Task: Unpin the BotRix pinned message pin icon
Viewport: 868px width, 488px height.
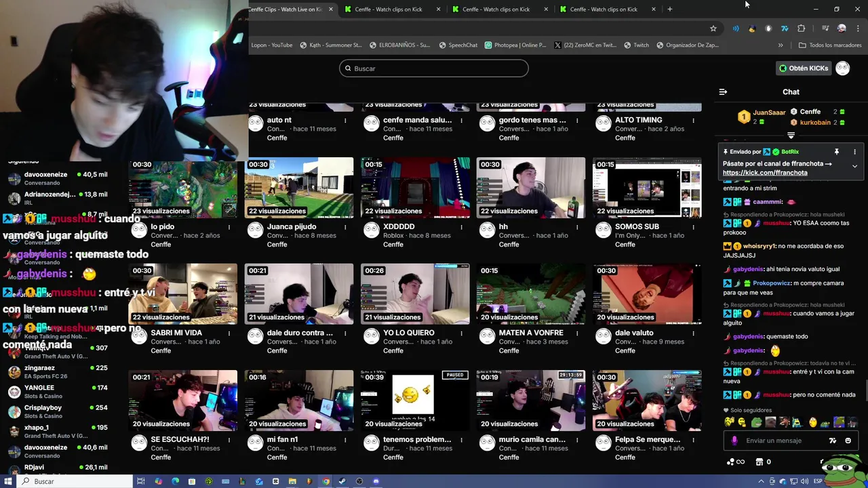Action: (837, 152)
